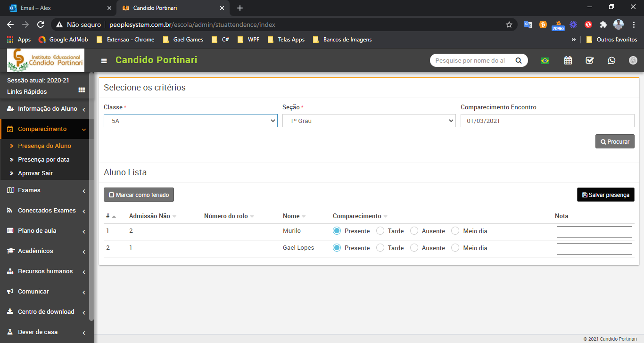Click the Procurar button
Screen dimensions: 644x343
[614, 141]
